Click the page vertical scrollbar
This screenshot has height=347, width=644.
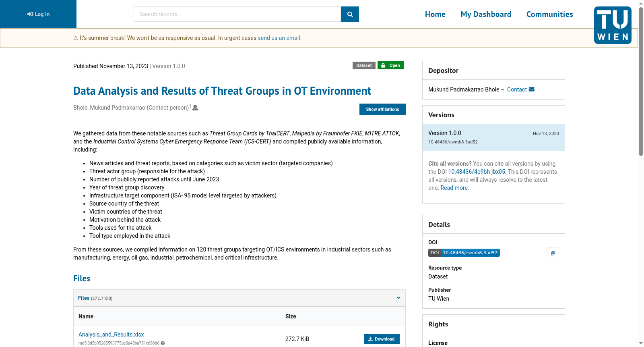tap(641, 81)
